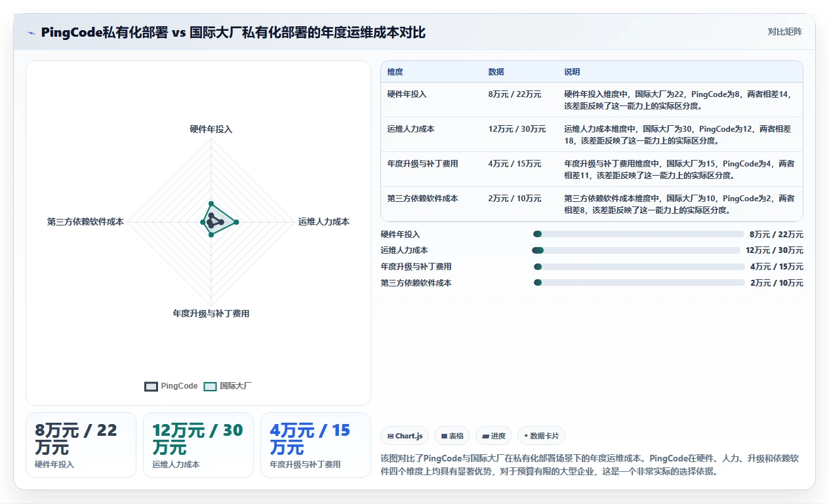
Task: Click the summary paragraph starting 该图对比了PingCode
Action: point(590,465)
